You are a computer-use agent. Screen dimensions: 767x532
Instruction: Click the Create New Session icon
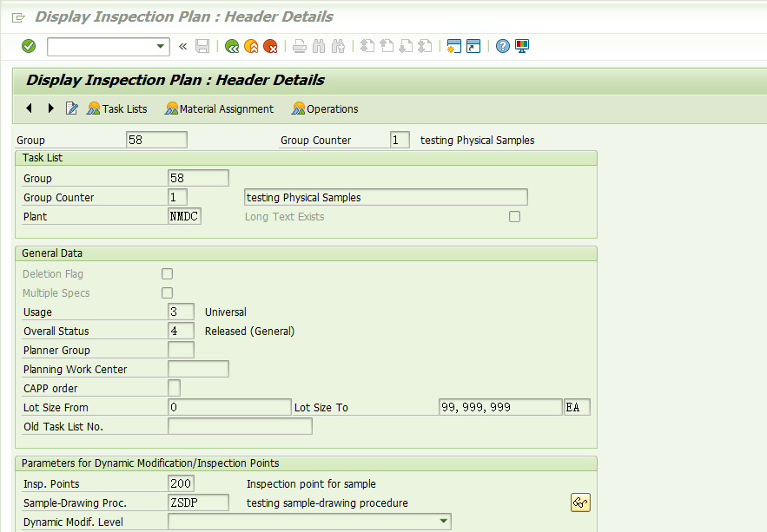[x=454, y=46]
